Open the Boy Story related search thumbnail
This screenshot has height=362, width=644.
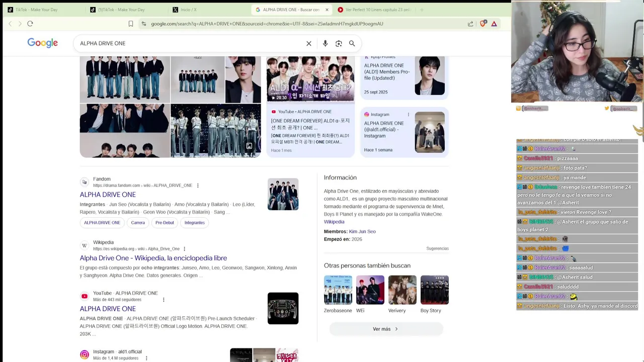pyautogui.click(x=435, y=290)
